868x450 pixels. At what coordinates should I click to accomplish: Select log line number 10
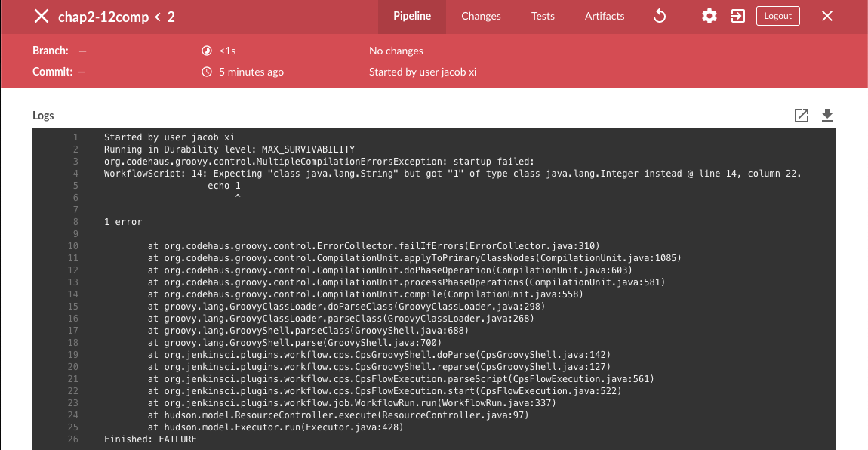(x=73, y=246)
